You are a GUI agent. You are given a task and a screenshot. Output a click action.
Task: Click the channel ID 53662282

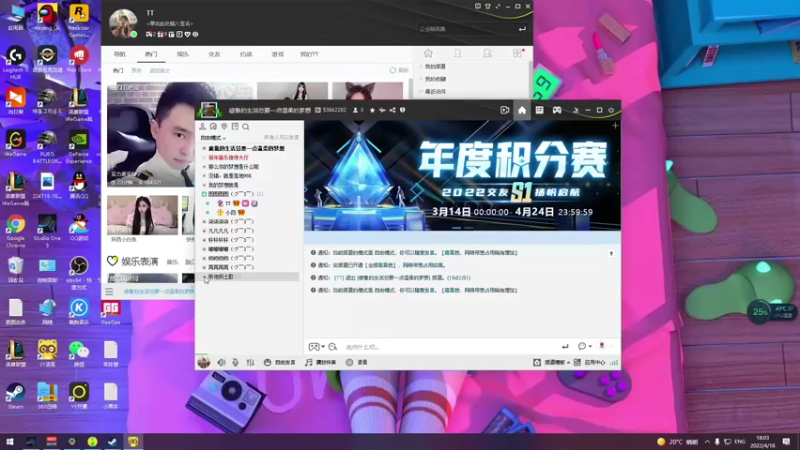334,110
